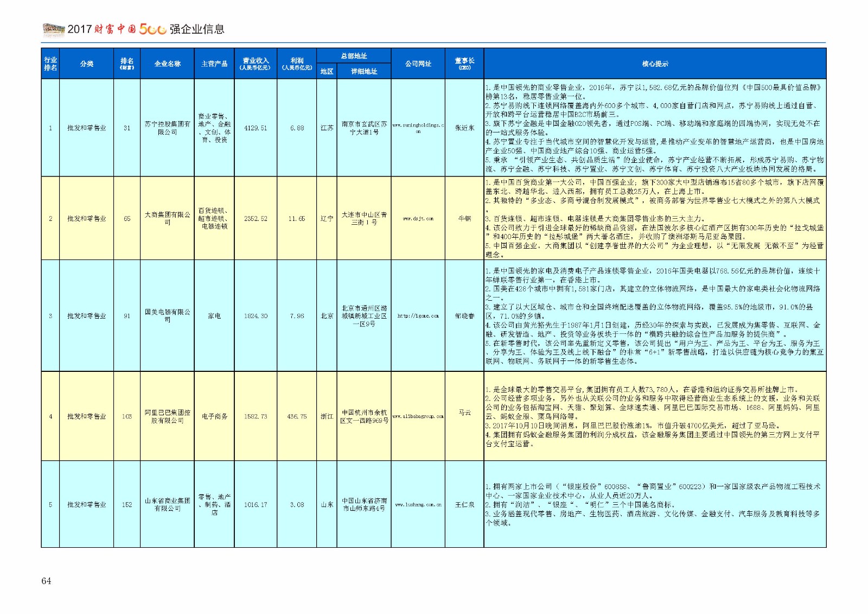Select the "董事长" column header
The height and width of the screenshot is (614, 868).
click(x=464, y=64)
